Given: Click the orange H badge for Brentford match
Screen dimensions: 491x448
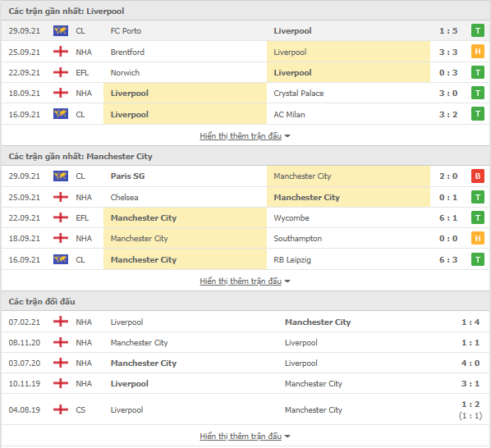Looking at the screenshot, I should point(478,52).
